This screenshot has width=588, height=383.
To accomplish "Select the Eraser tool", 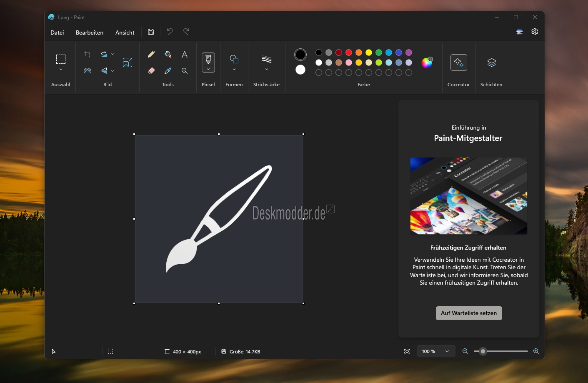I will [x=151, y=71].
